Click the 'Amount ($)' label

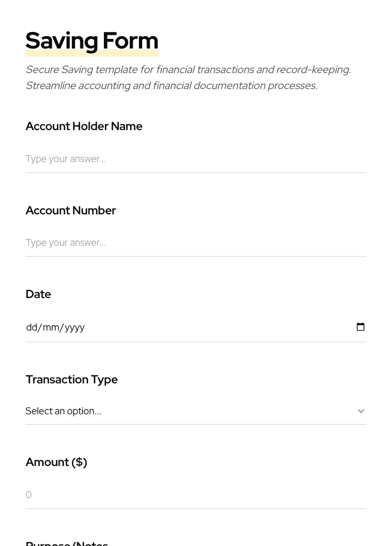pos(56,462)
